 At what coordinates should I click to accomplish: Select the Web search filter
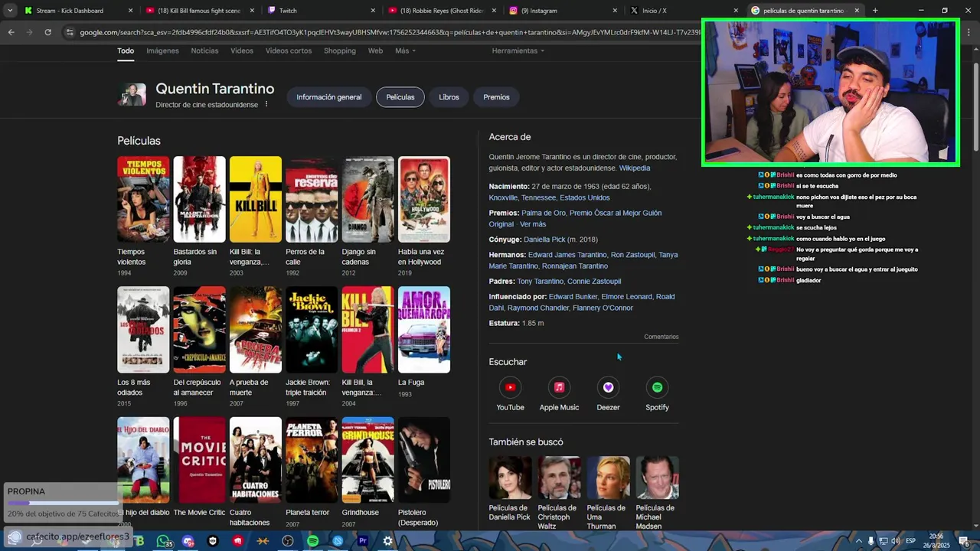pyautogui.click(x=375, y=51)
